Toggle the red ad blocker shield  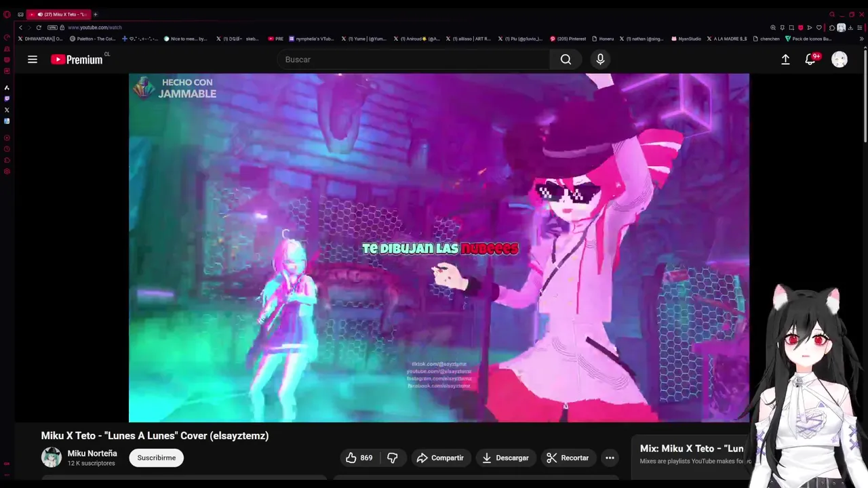pos(800,28)
